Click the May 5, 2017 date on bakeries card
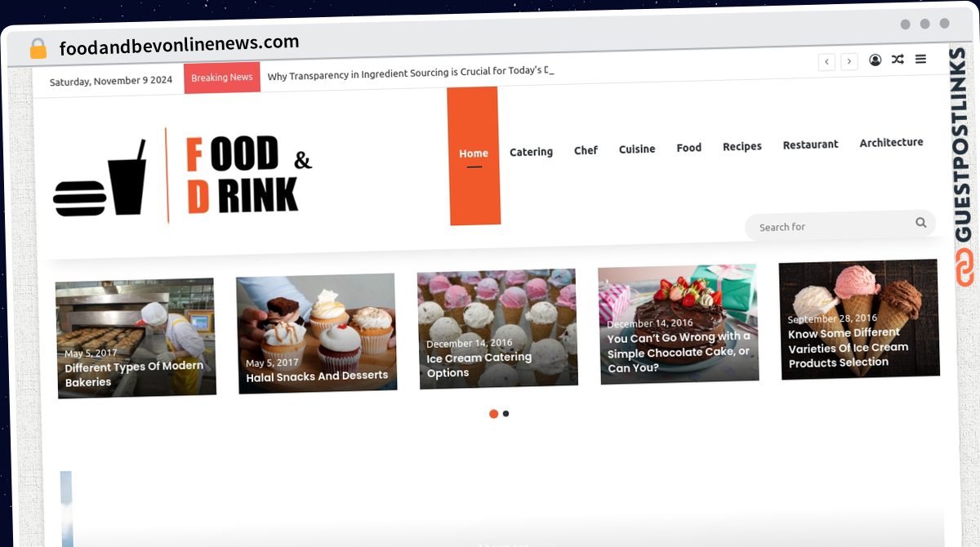The image size is (980, 547). [91, 354]
